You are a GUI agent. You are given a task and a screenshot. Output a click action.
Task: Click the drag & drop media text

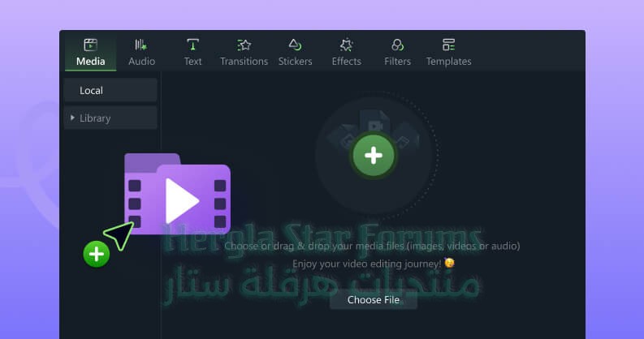point(372,246)
